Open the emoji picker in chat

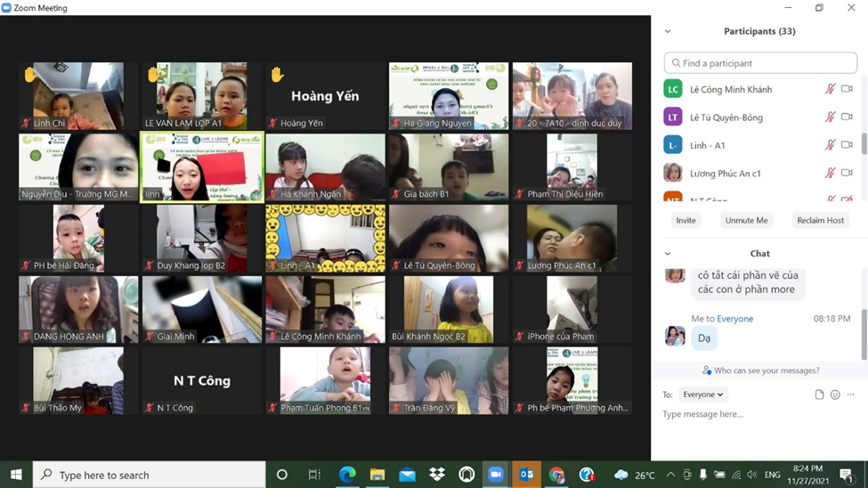835,394
